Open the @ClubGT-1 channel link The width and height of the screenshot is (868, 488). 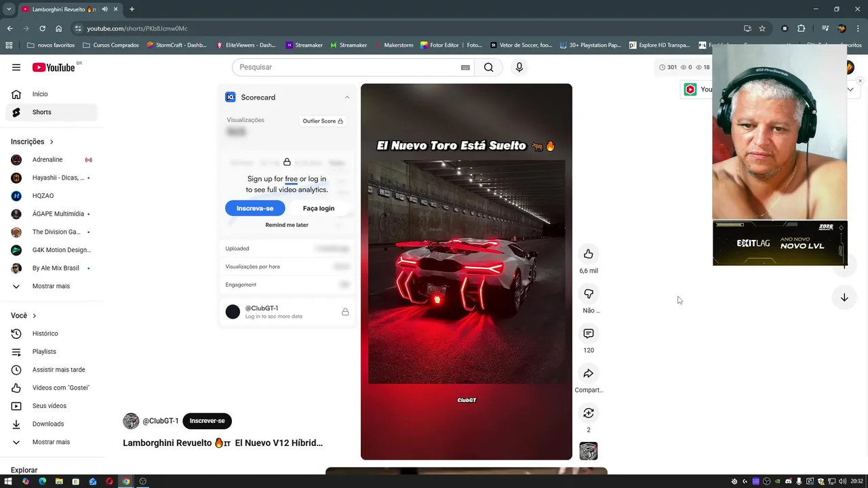[161, 421]
